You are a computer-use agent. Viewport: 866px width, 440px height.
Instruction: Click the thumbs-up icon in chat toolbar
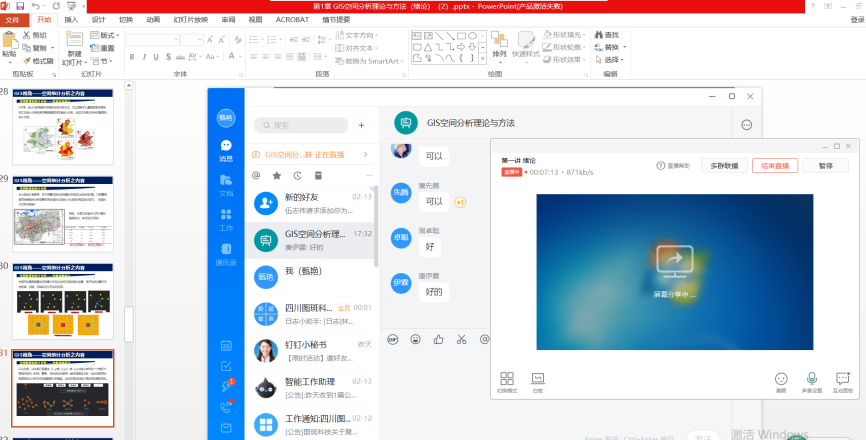pos(438,339)
